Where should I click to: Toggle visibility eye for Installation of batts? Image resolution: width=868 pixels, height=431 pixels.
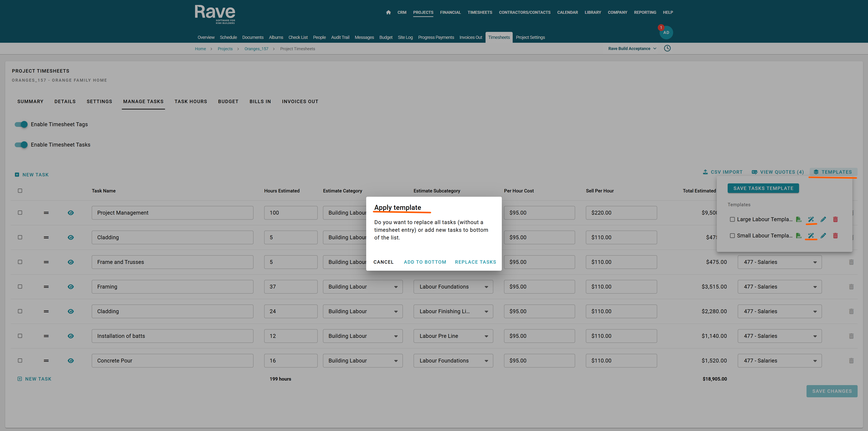tap(71, 336)
